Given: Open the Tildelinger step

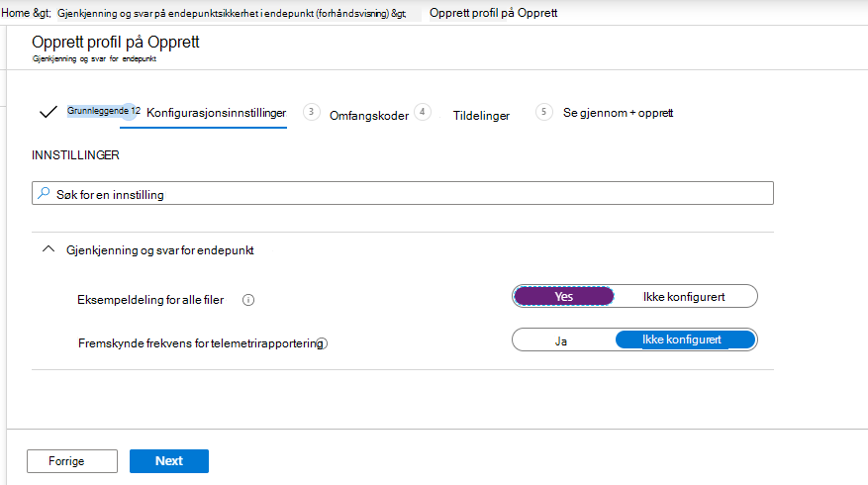Looking at the screenshot, I should click(x=481, y=115).
